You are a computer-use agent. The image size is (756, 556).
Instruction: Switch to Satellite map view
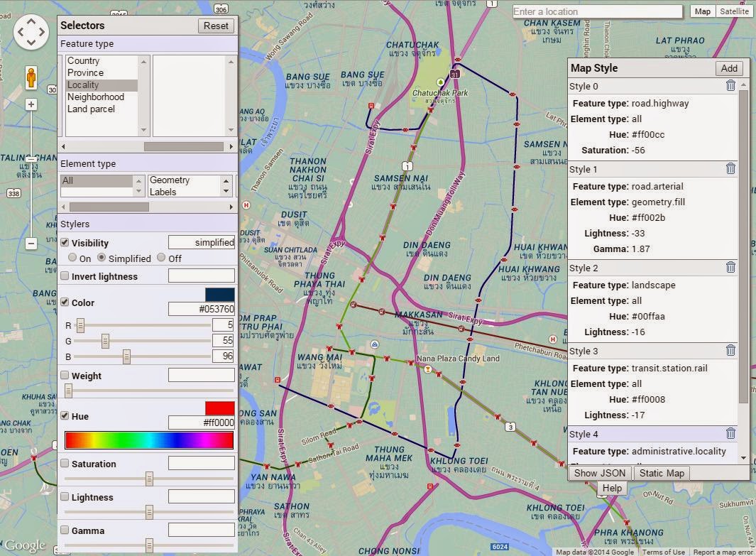[x=734, y=11]
